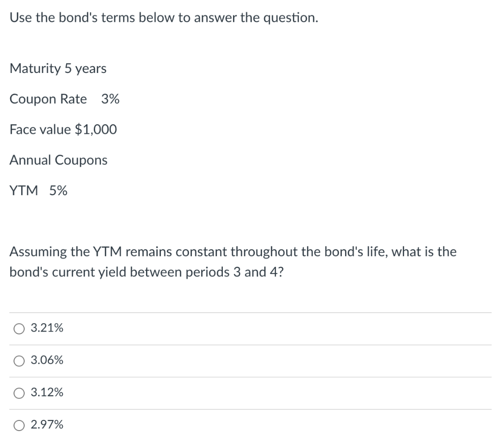This screenshot has height=448, width=495.
Task: Click the Annual Coupons line
Action: coord(58,160)
